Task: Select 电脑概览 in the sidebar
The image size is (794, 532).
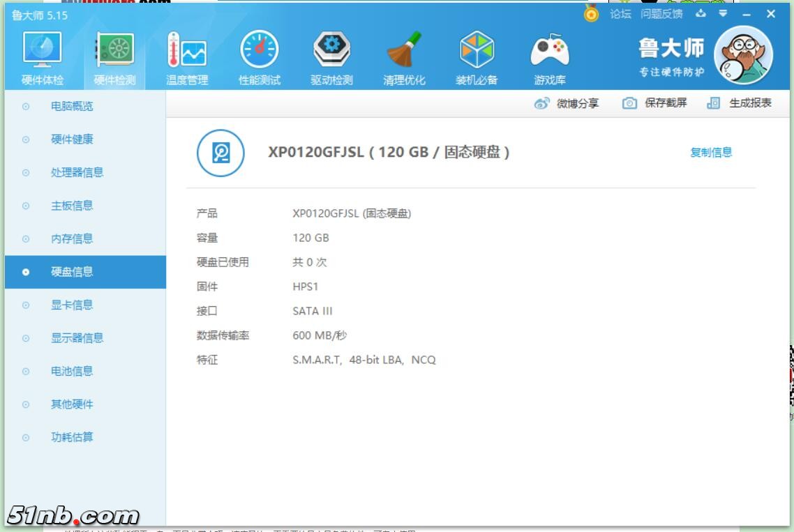Action: [85, 106]
